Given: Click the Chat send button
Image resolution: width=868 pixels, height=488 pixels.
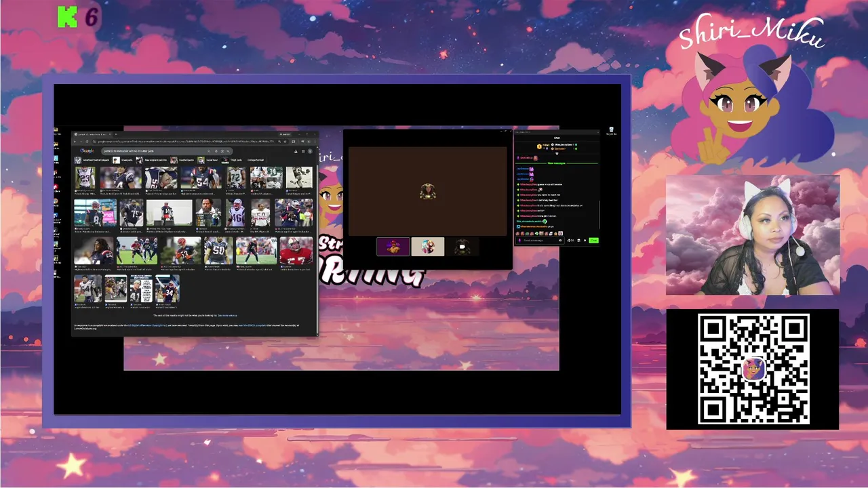Looking at the screenshot, I should (594, 241).
